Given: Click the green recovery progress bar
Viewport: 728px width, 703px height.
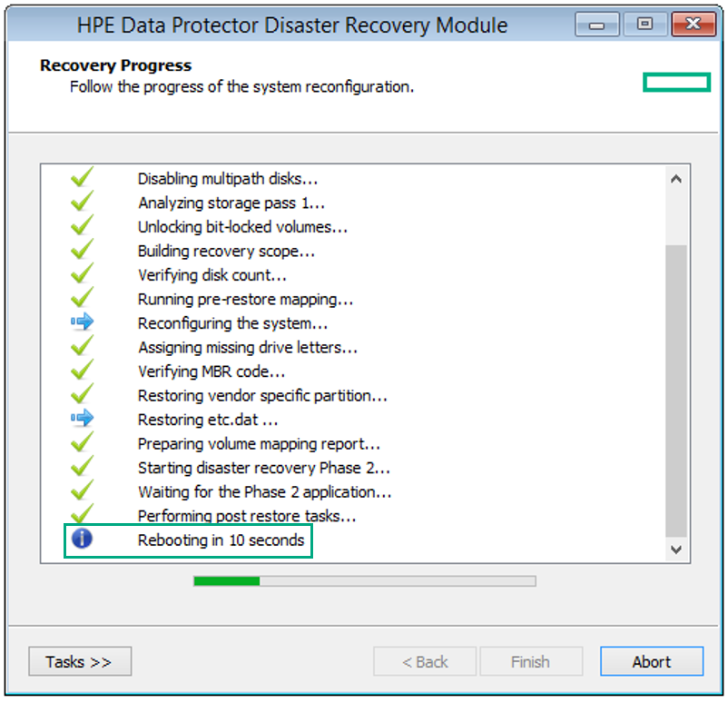Looking at the screenshot, I should [365, 581].
